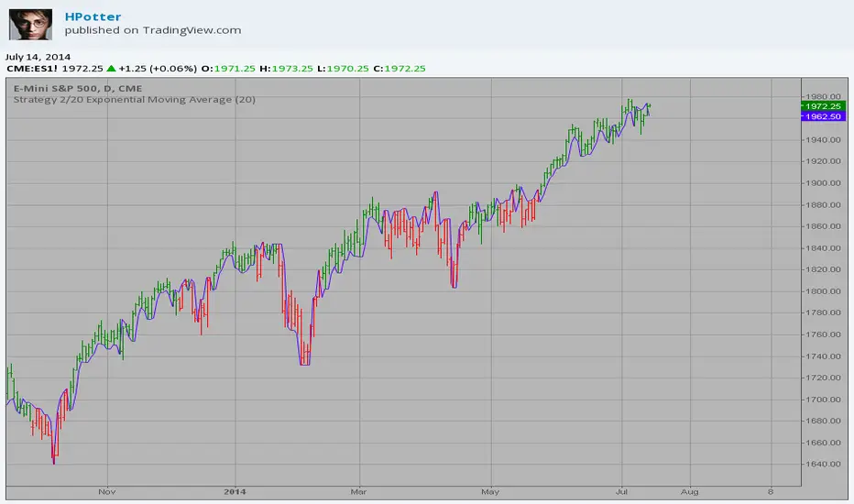Click the purple 1962.50 EMA label
Screen dimensions: 854x504
point(823,116)
